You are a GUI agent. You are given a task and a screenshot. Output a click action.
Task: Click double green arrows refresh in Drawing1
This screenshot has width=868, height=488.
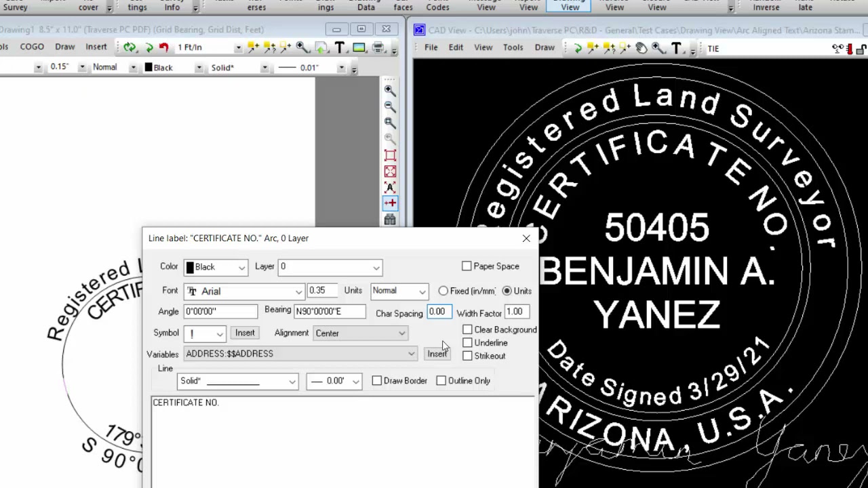point(130,47)
